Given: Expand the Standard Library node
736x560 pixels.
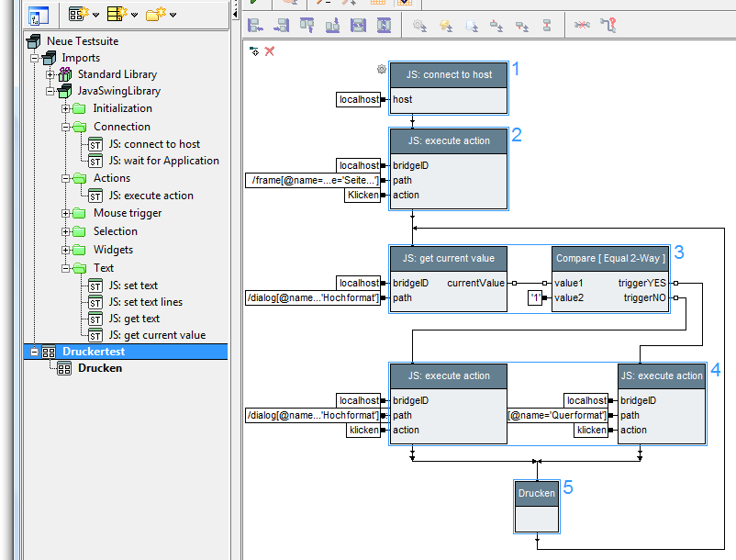Looking at the screenshot, I should (50, 74).
